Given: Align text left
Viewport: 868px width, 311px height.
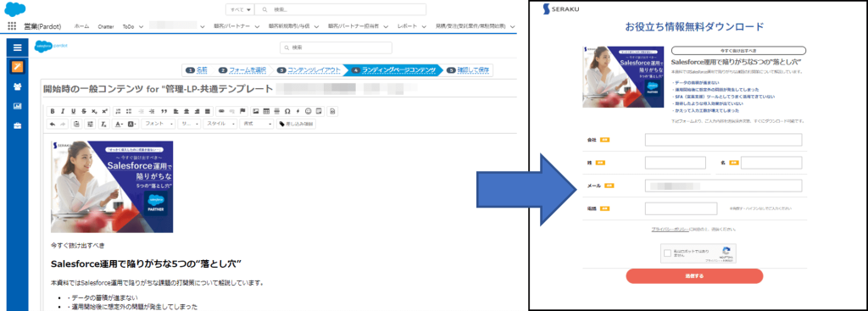Looking at the screenshot, I should pyautogui.click(x=176, y=111).
